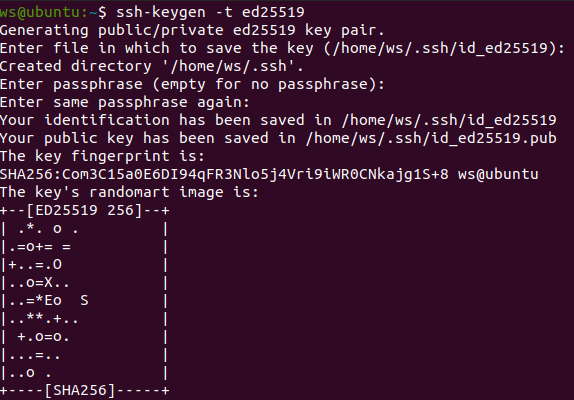Click the letter E in randomart

(49, 300)
